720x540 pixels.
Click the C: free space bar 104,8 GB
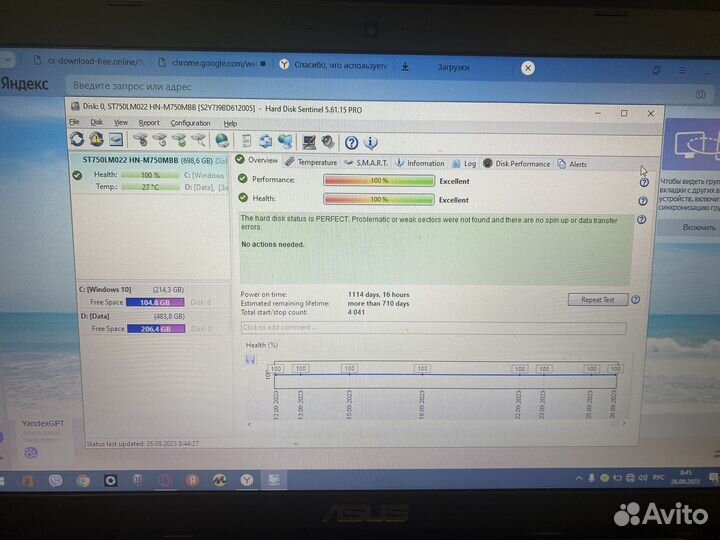click(155, 302)
